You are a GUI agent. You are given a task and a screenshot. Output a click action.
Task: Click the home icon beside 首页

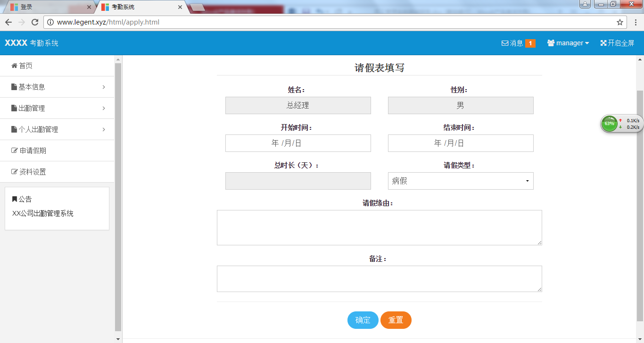(14, 66)
